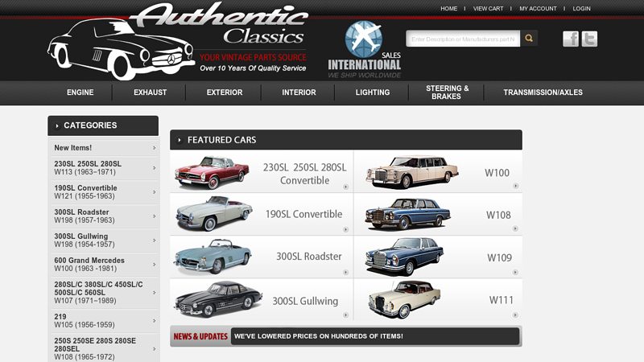Click the round arrow on 300SL Roadster card
644x362 pixels.
pyautogui.click(x=346, y=272)
